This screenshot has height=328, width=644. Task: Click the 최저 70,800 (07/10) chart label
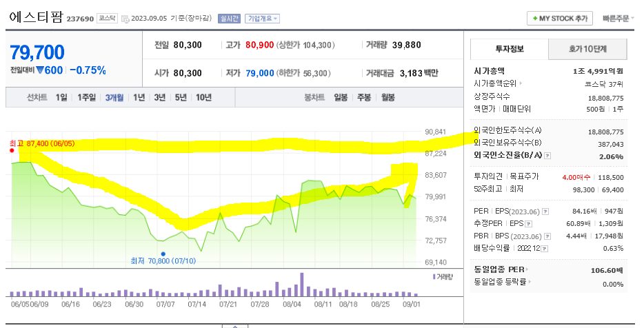point(163,261)
